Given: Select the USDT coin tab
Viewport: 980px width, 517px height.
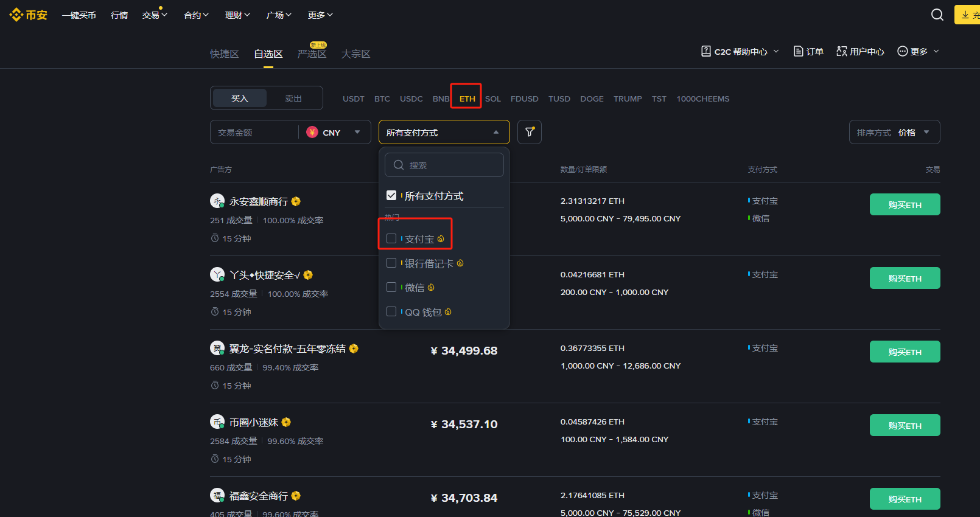Looking at the screenshot, I should [354, 99].
